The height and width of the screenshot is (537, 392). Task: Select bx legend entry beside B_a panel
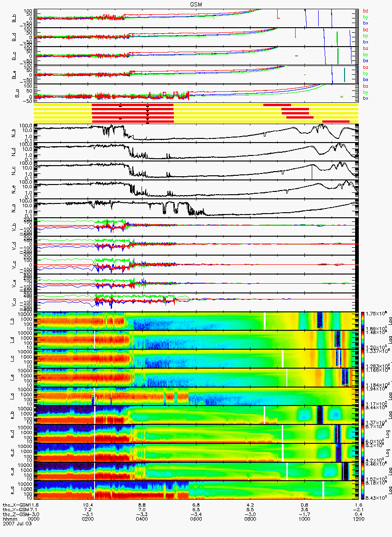click(x=365, y=98)
